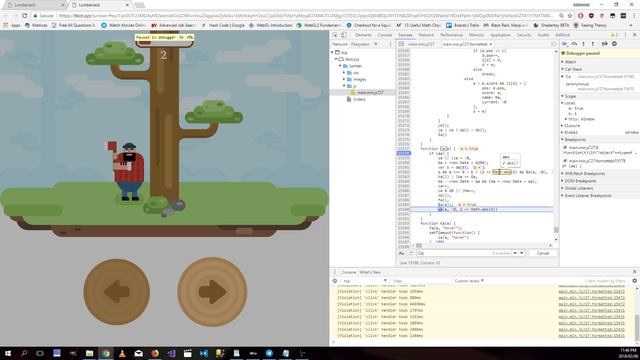Viewport: 640px width, 360px height.
Task: Click the left arrow game button
Action: point(117,291)
